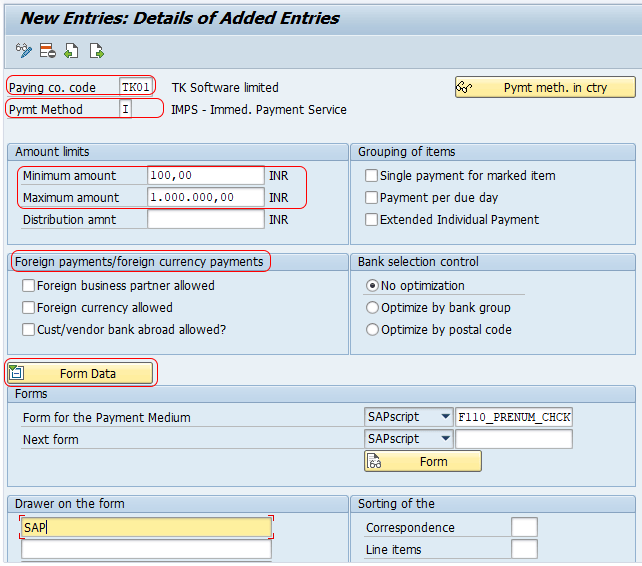This screenshot has height=566, width=642.
Task: Click the Drawer on the form SAP field
Action: 146,528
